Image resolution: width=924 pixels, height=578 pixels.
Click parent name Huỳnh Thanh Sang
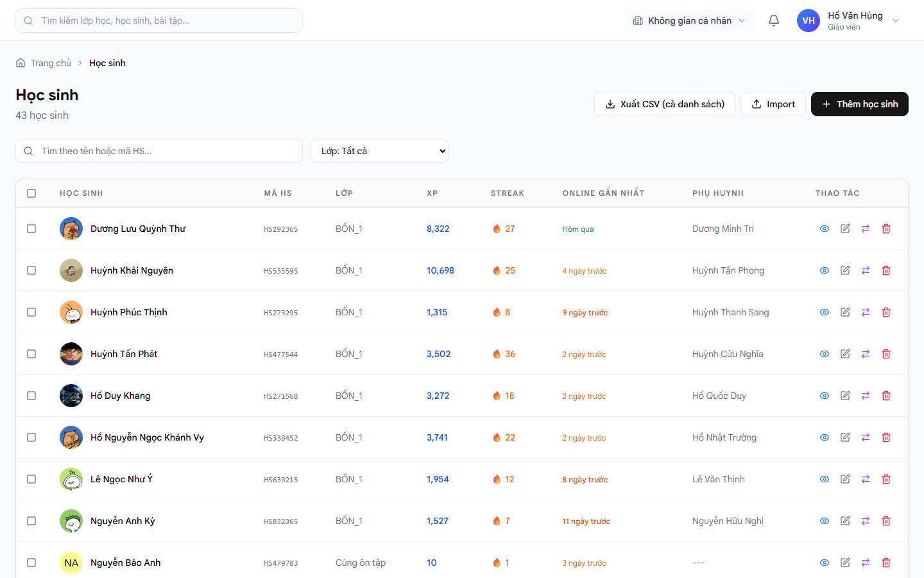(730, 312)
